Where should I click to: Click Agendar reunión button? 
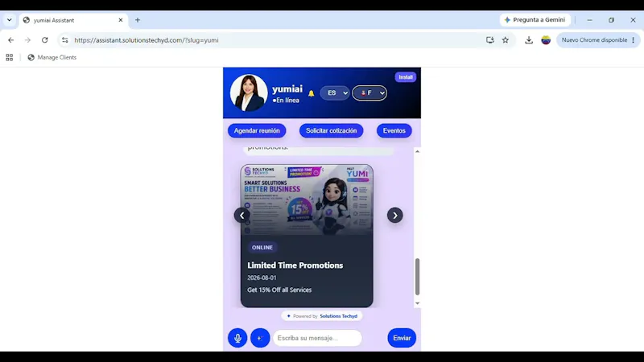point(257,130)
